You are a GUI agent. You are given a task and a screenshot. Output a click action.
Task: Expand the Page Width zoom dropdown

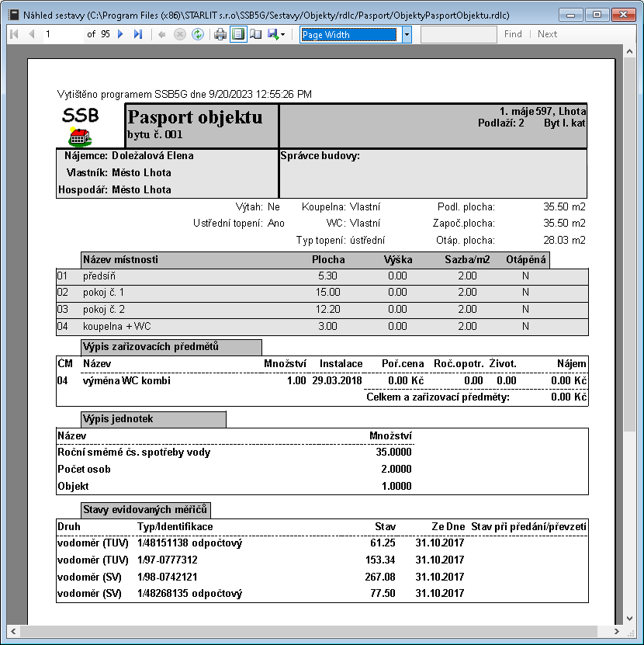click(407, 34)
